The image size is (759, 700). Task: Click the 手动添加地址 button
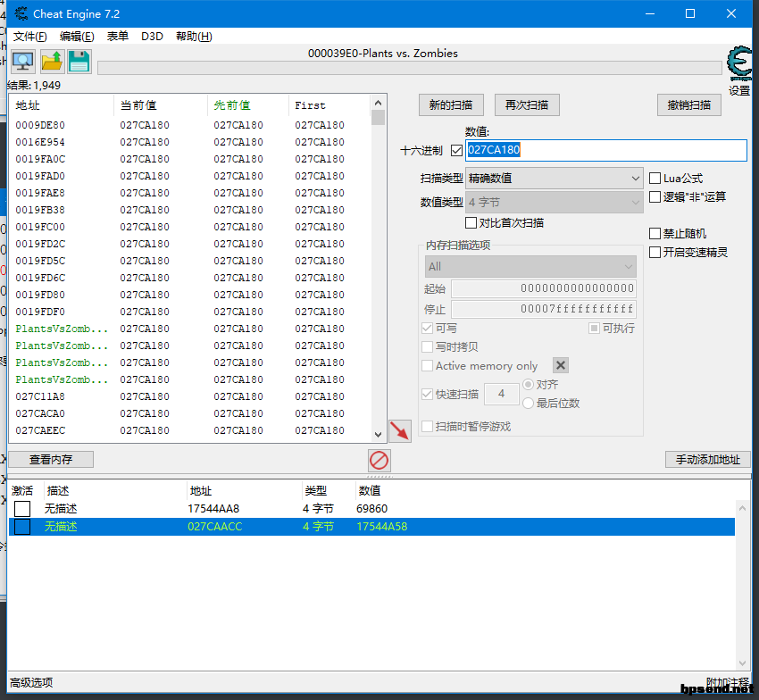708,460
